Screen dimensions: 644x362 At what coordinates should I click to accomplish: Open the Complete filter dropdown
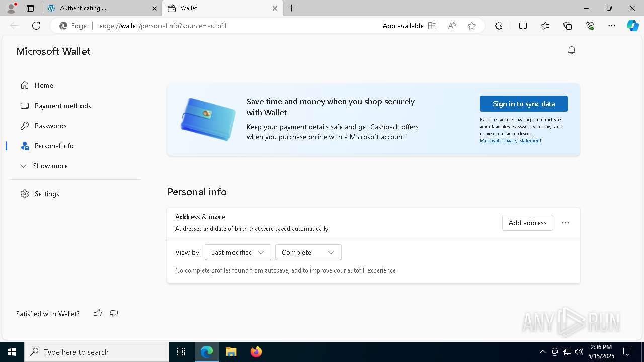pyautogui.click(x=308, y=252)
